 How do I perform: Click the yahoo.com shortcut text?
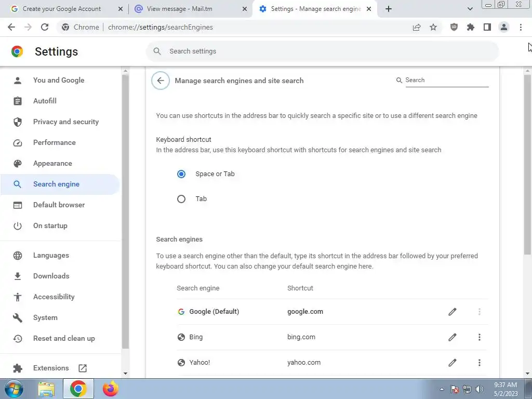(304, 362)
